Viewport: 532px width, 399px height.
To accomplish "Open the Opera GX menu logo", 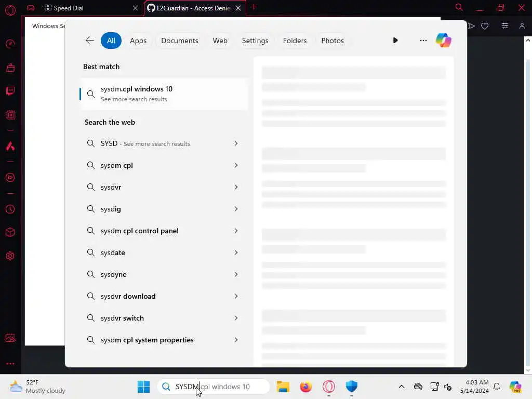I will pos(10,10).
